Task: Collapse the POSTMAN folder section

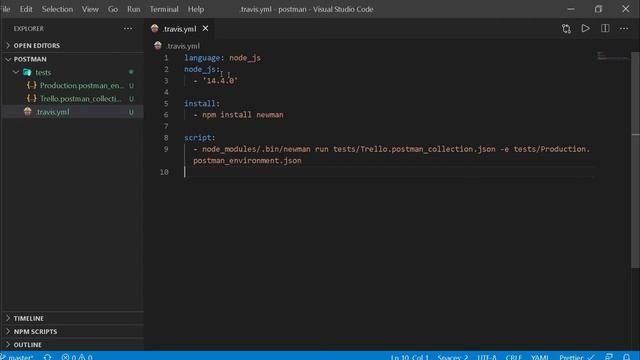Action: coord(73,59)
